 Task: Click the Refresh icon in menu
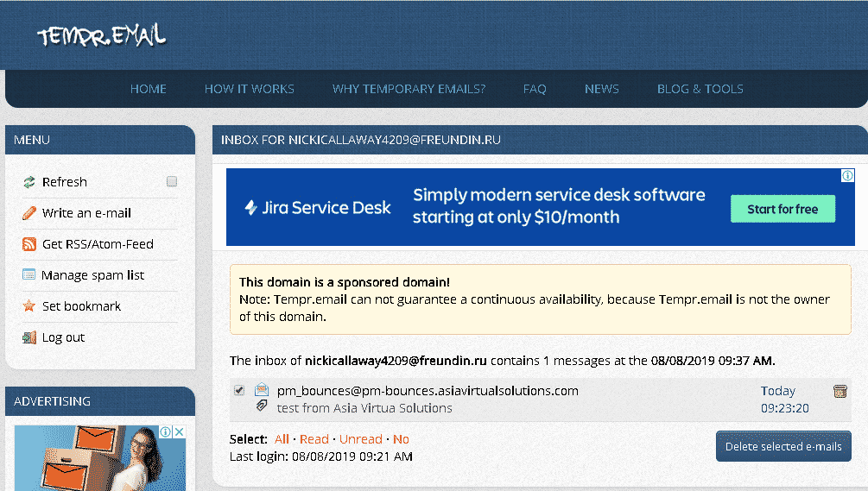[29, 182]
